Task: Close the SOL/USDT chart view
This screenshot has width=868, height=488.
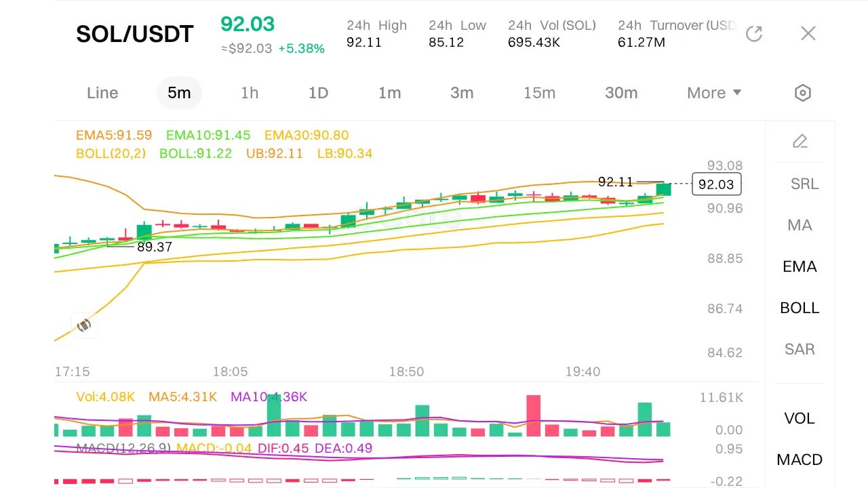Action: 808,33
